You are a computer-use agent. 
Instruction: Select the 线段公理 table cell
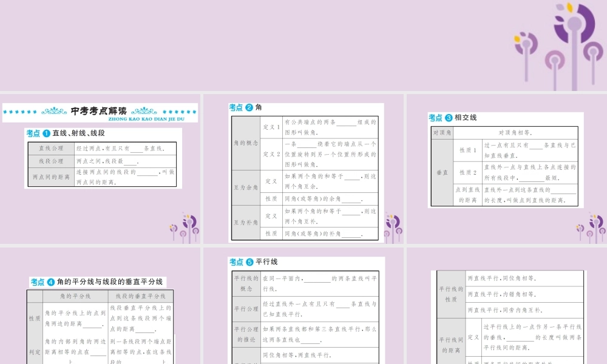pyautogui.click(x=51, y=161)
